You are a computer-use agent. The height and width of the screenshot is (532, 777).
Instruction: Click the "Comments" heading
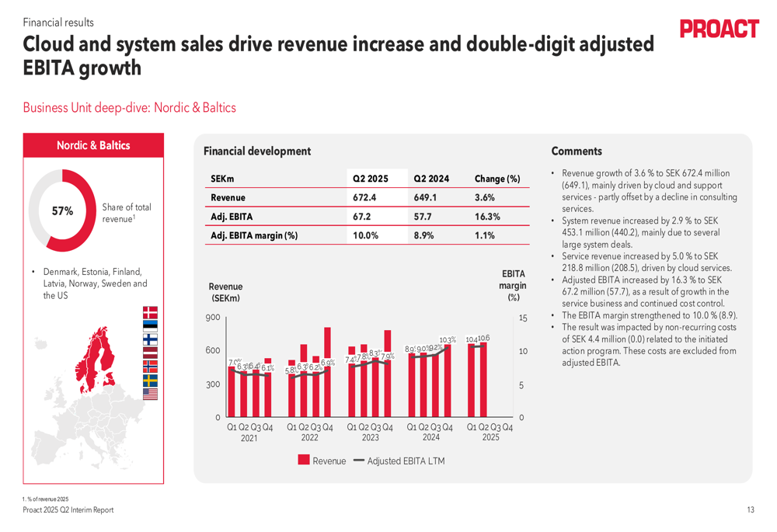(x=577, y=151)
